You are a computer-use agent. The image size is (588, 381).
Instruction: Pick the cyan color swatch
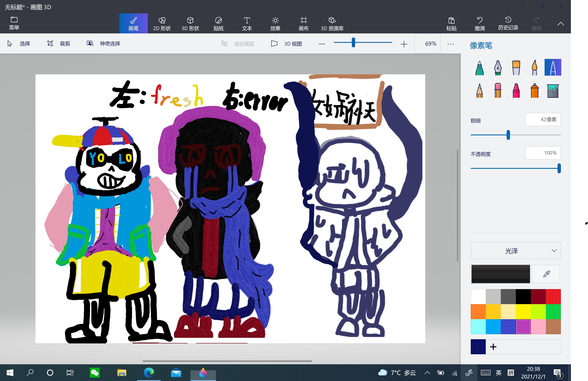tap(478, 326)
